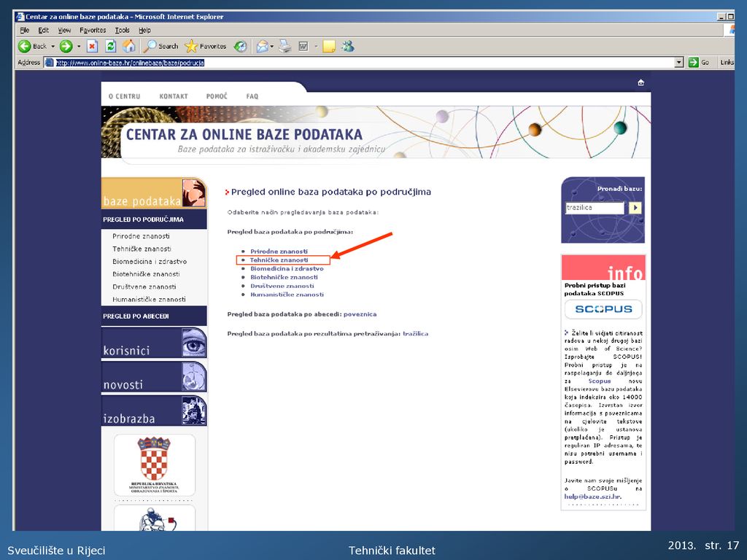Viewport: 747px width, 560px height.
Task: Click the yellow search submit arrow button
Action: [635, 208]
